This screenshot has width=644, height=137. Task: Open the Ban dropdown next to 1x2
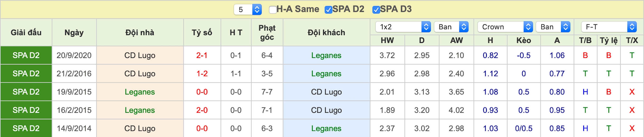point(451,27)
